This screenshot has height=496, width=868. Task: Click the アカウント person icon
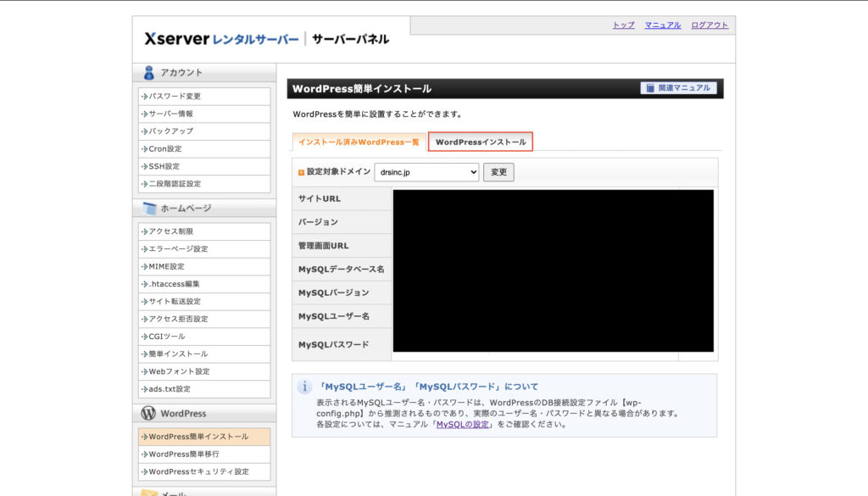coord(149,73)
